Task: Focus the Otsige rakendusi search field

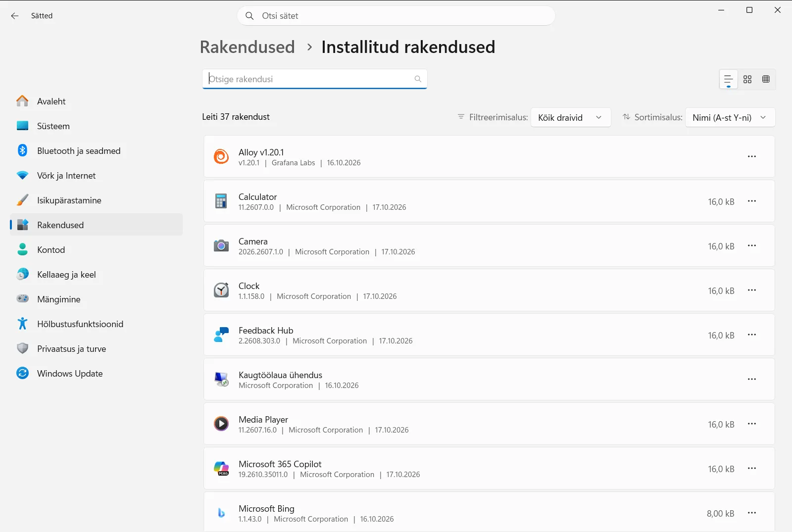Action: click(314, 79)
